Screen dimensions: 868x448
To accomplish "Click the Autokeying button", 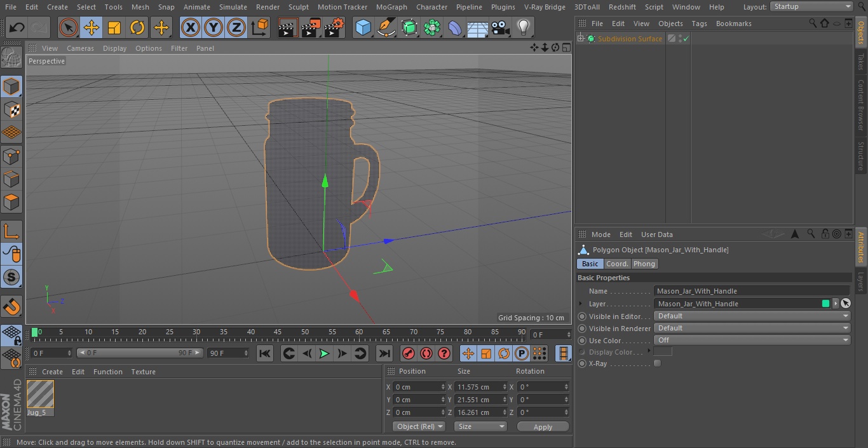I will tap(426, 353).
